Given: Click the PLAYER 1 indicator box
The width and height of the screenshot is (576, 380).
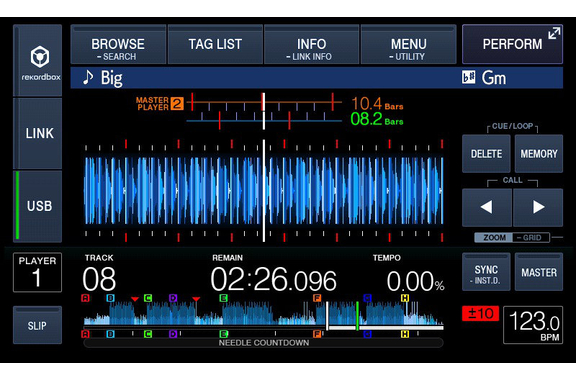Looking at the screenshot, I should [37, 272].
